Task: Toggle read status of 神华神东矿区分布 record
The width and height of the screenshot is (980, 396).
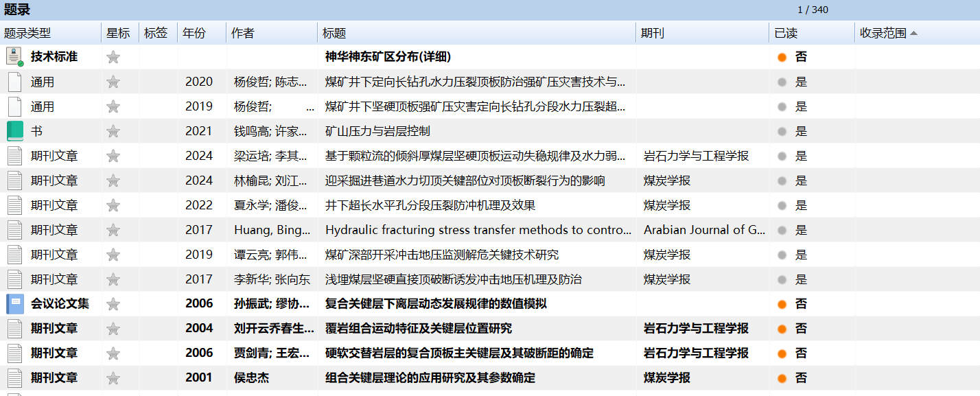Action: tap(782, 57)
